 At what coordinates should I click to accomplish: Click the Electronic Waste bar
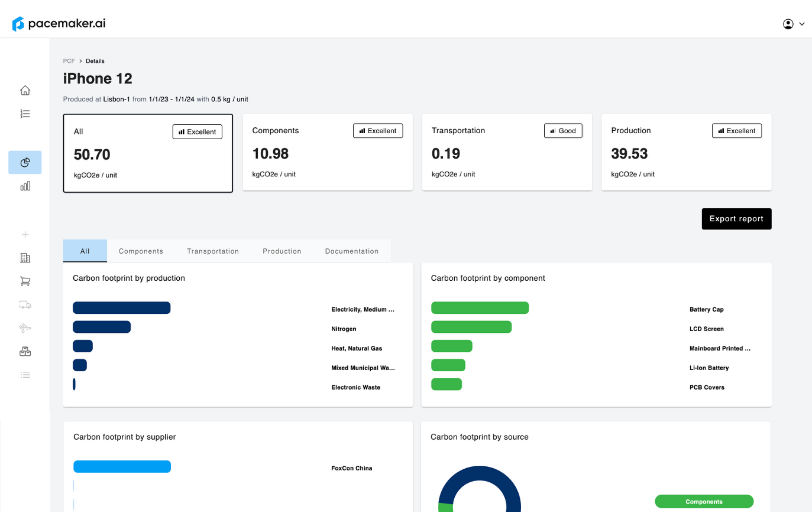[74, 384]
